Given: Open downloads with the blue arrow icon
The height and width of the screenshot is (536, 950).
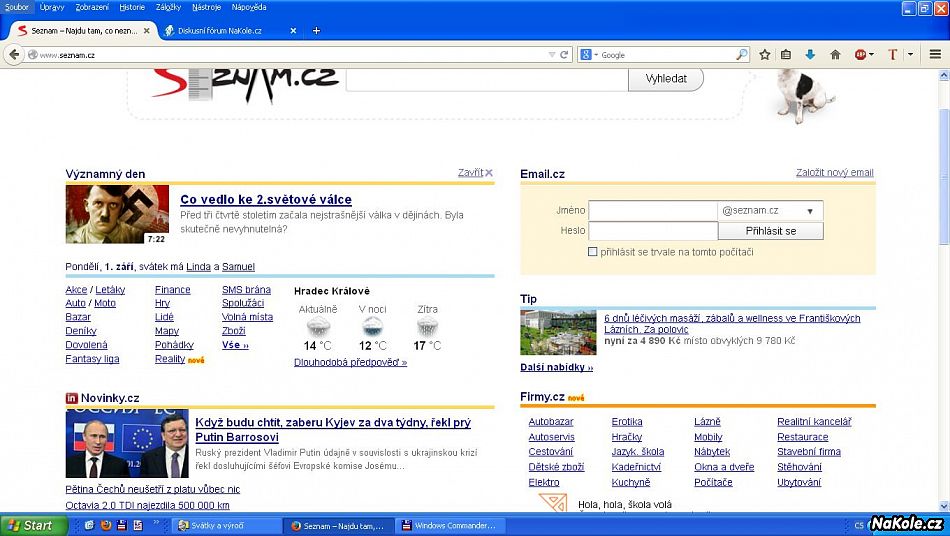Looking at the screenshot, I should pos(810,55).
